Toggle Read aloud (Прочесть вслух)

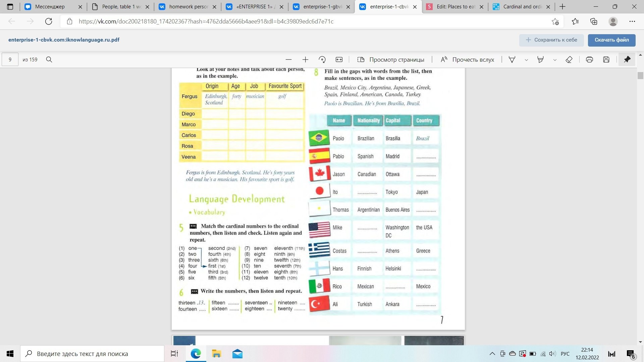[467, 60]
